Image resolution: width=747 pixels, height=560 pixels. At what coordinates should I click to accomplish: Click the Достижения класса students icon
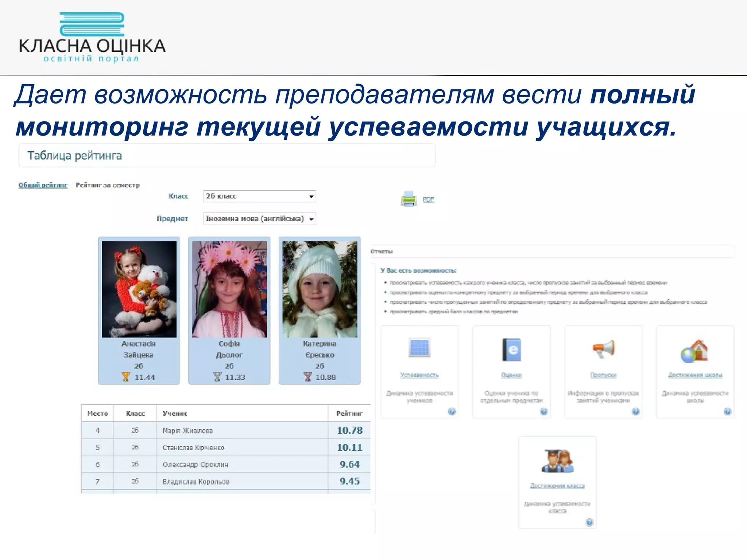coord(557,461)
